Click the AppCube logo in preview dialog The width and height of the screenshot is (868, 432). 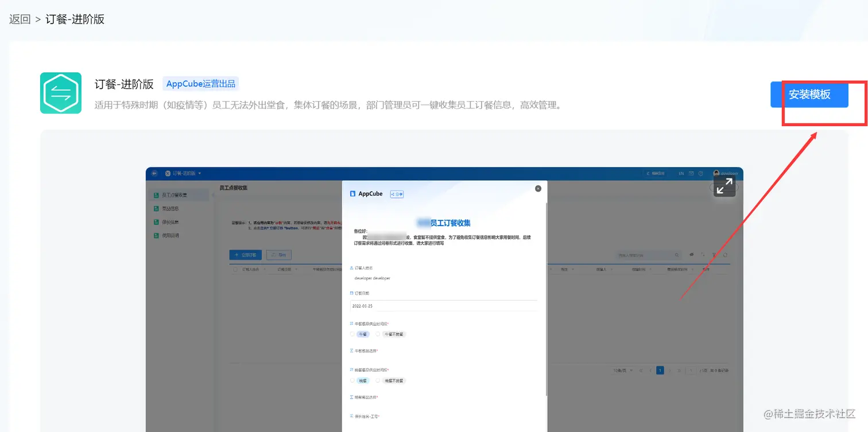coord(366,194)
